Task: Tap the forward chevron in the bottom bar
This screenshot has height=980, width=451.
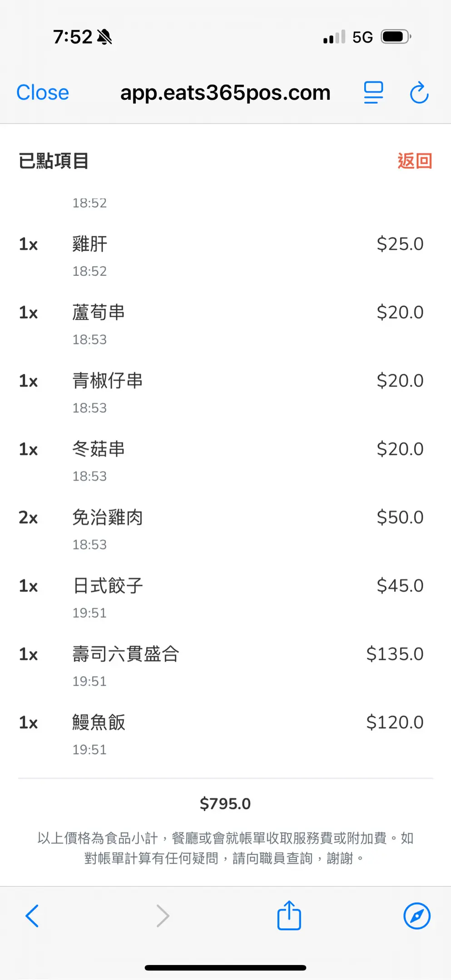Action: tap(163, 916)
